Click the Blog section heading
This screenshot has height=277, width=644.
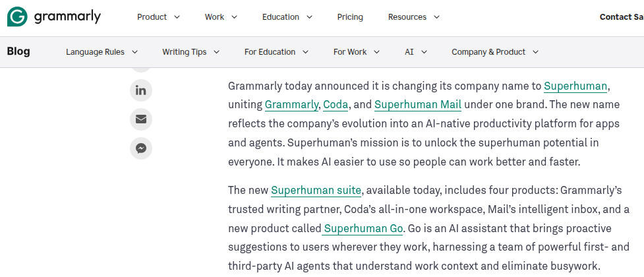click(18, 51)
